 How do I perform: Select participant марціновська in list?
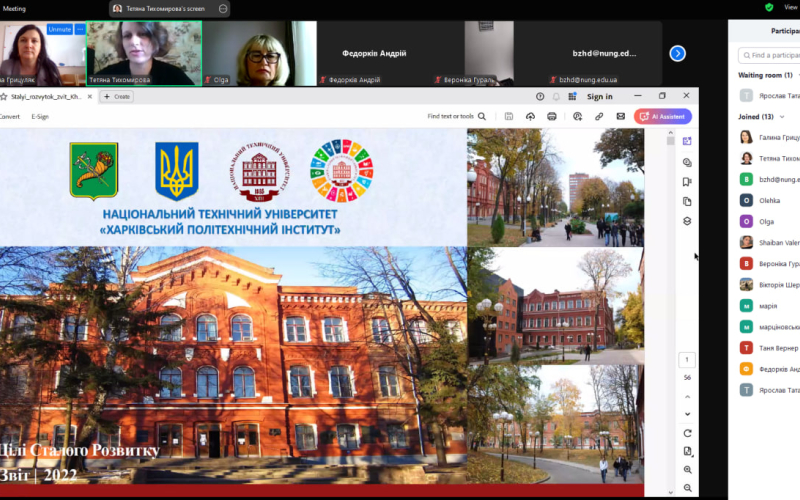click(x=769, y=327)
